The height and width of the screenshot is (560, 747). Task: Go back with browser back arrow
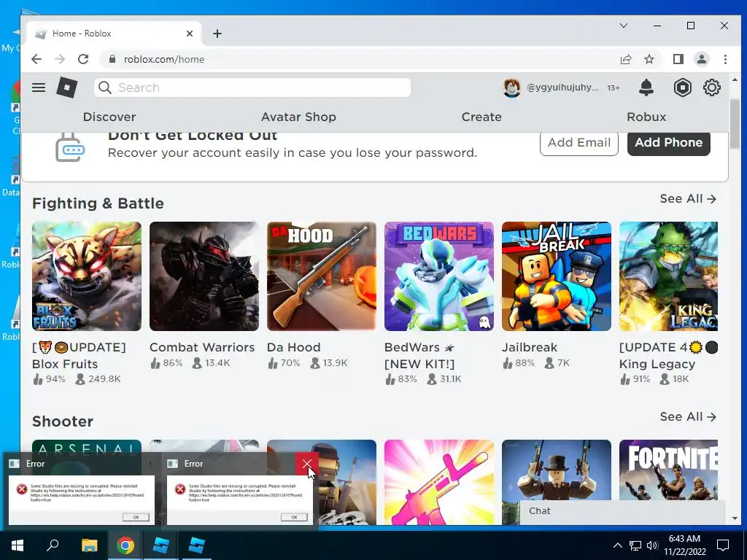36,59
